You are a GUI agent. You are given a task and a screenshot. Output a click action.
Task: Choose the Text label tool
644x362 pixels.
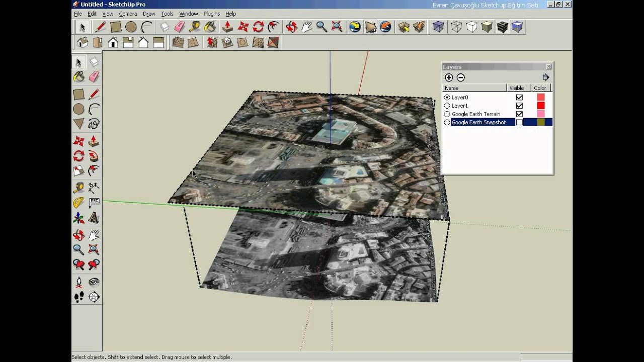click(94, 203)
